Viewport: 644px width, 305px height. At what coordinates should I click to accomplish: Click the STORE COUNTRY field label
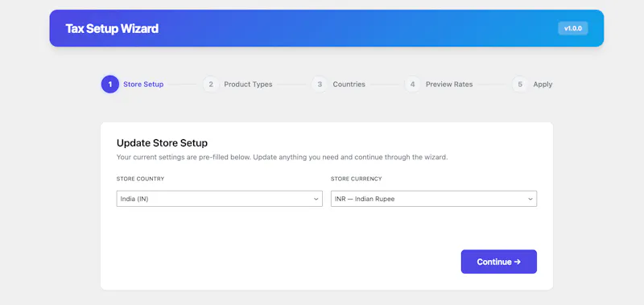140,179
